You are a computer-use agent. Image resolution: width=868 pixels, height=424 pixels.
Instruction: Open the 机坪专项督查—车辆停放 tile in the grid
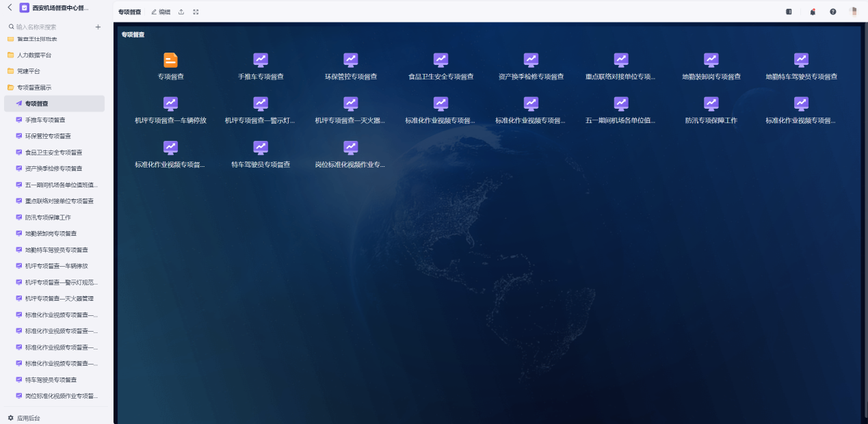(x=170, y=110)
